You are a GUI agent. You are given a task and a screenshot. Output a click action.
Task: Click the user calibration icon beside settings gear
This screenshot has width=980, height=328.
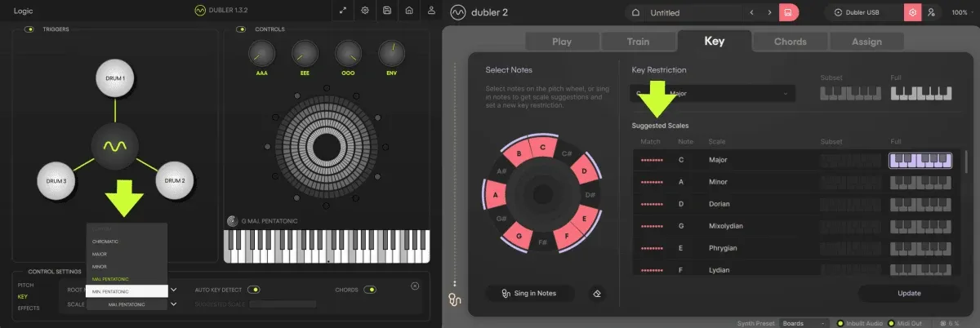(931, 13)
